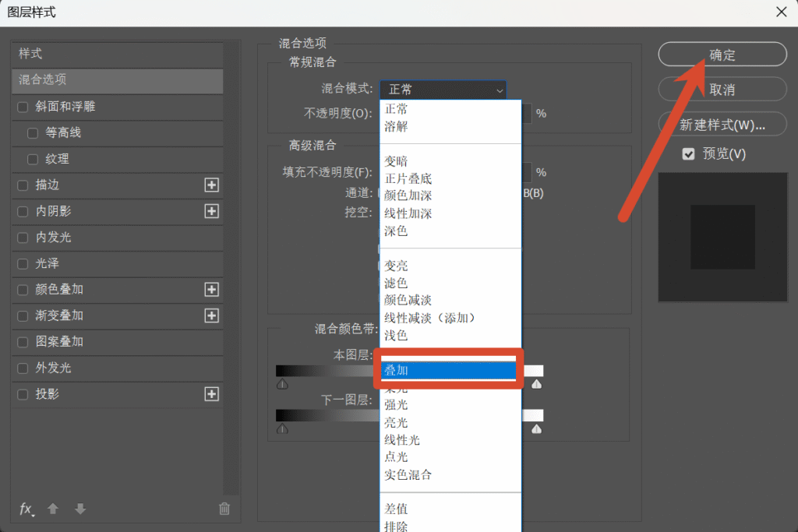
Task: Select 线性光 blend mode
Action: tap(450, 440)
